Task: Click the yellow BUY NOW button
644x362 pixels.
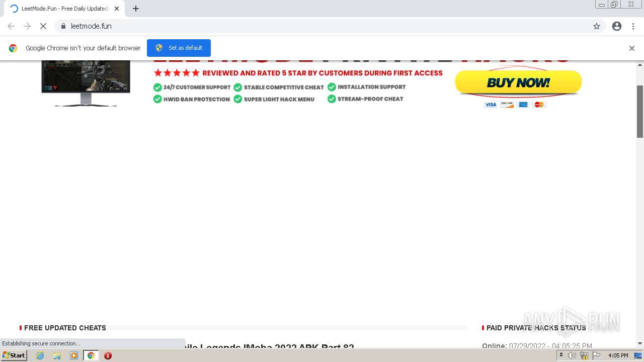Action: 518,82
